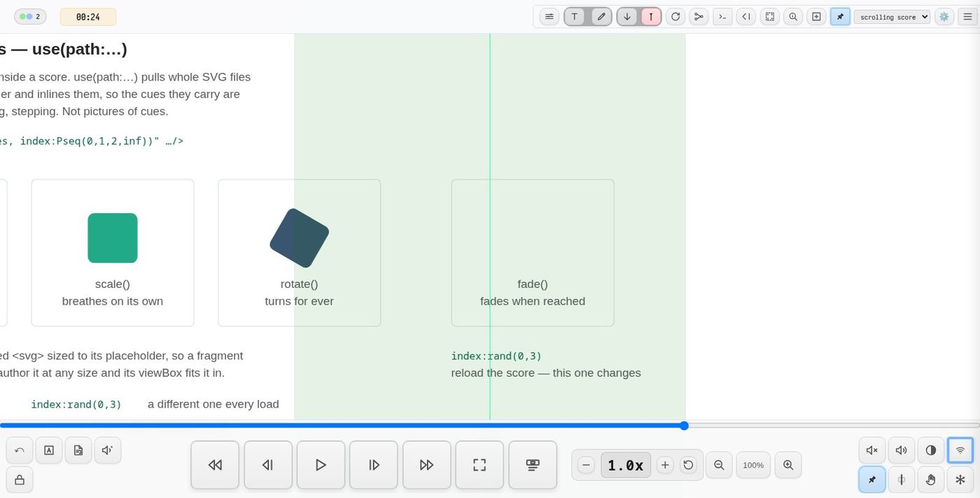
Task: Click the boxed letter A icon
Action: tap(49, 450)
